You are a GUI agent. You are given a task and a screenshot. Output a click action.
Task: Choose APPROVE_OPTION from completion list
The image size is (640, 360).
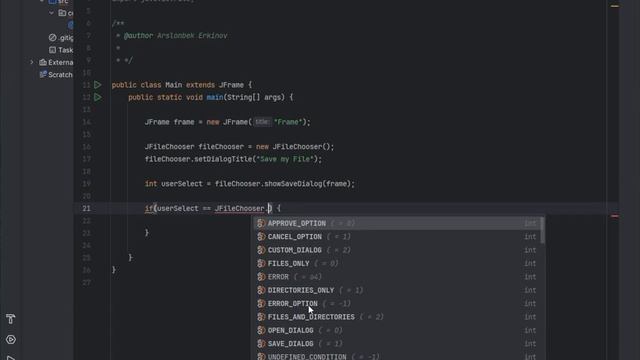398,223
